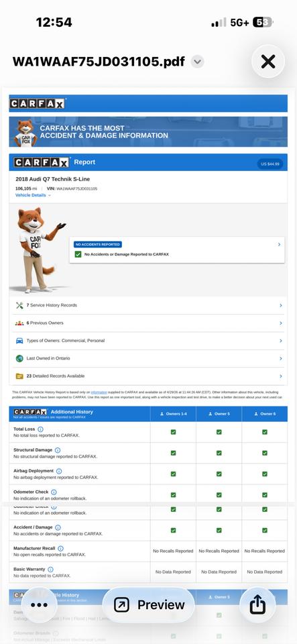
Task: Tap the US $44.99 price badge
Action: pos(270,164)
